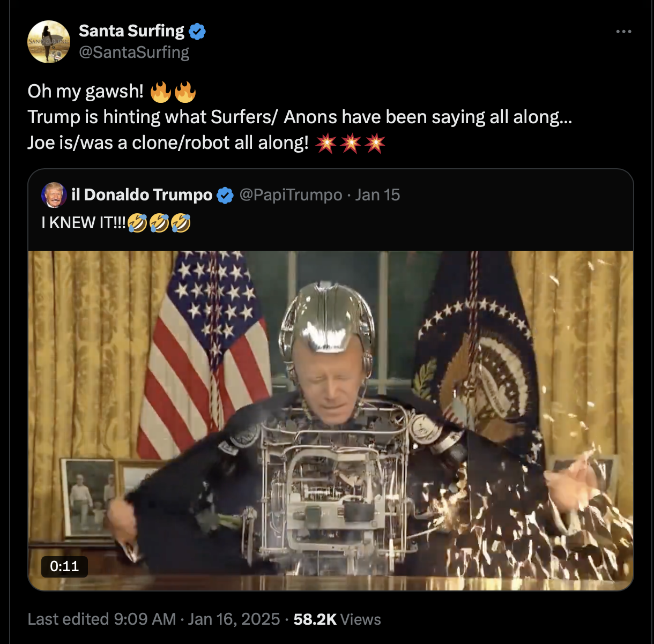Viewport: 654px width, 644px height.
Task: Click the Jan 16, 2025 post date
Action: [x=234, y=619]
